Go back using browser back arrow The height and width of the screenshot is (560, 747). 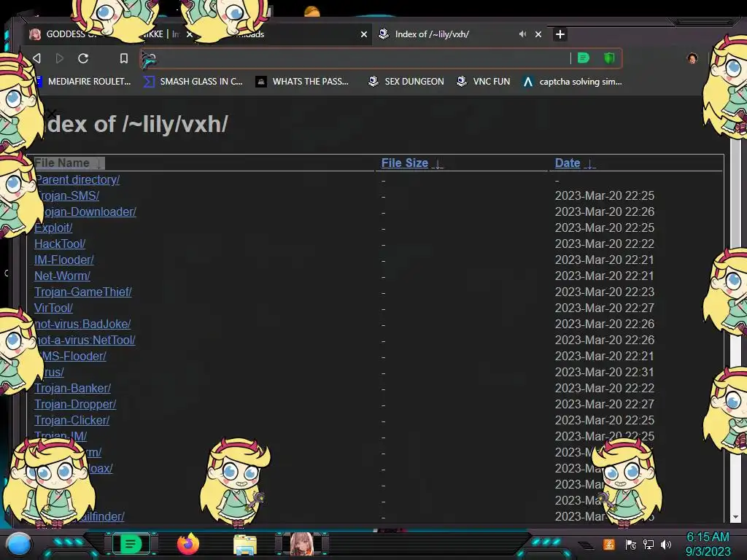(36, 58)
